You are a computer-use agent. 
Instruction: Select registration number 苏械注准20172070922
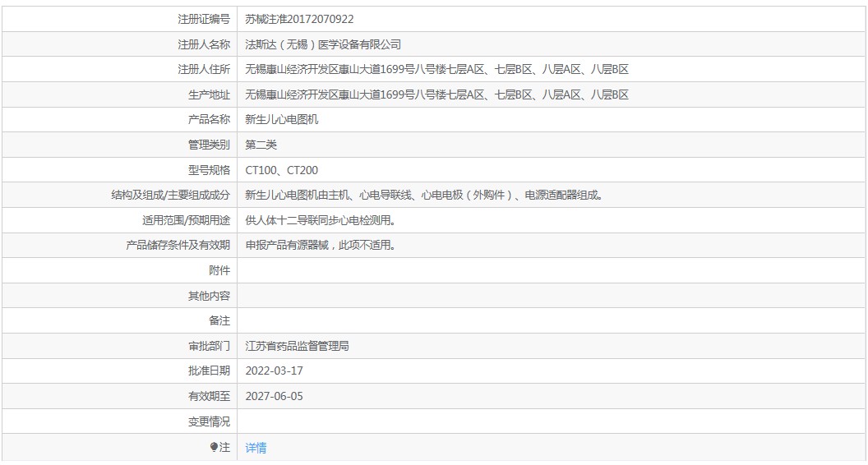point(299,20)
